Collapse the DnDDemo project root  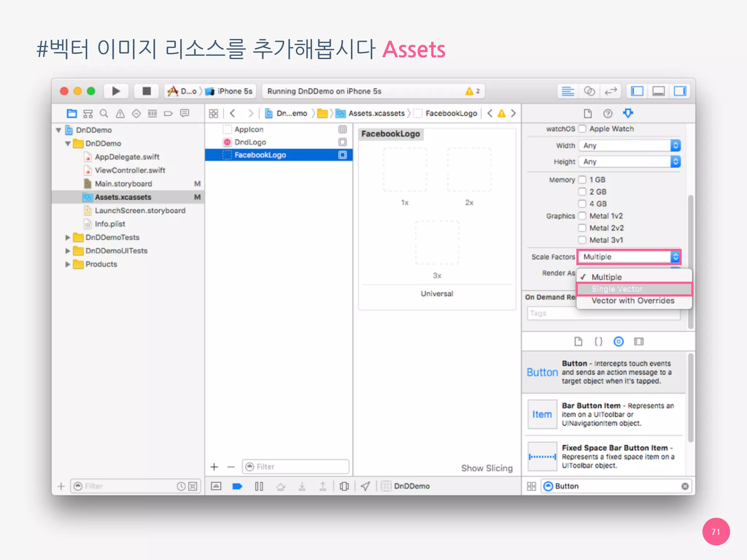coord(58,130)
